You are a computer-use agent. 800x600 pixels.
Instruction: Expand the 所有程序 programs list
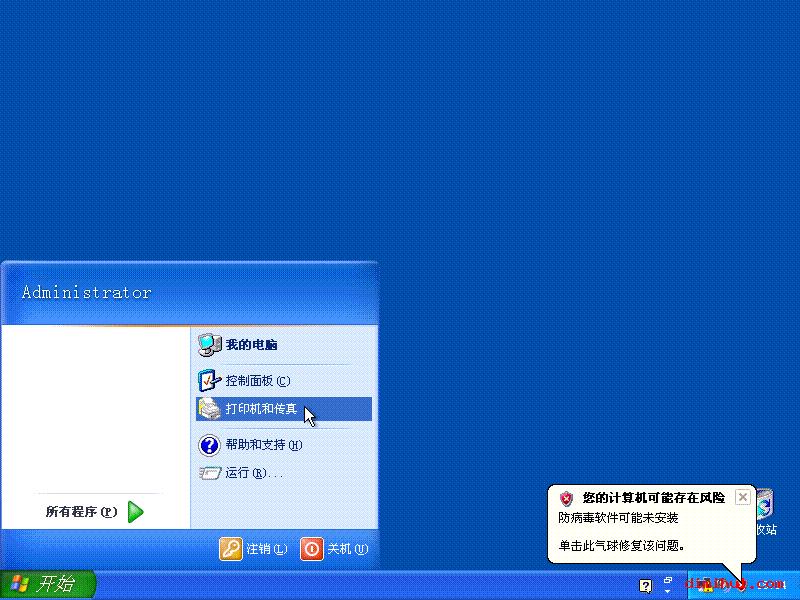[x=95, y=512]
